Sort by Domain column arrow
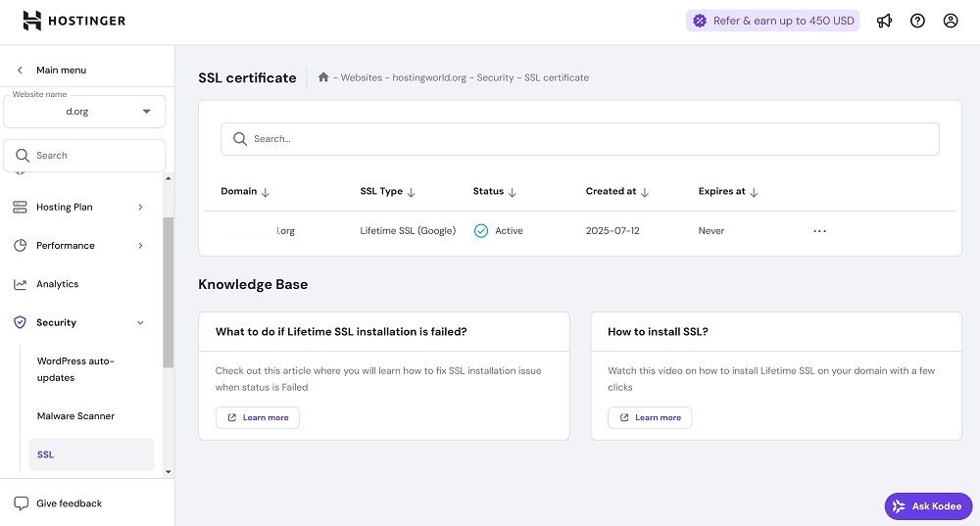Image resolution: width=980 pixels, height=526 pixels. (266, 192)
